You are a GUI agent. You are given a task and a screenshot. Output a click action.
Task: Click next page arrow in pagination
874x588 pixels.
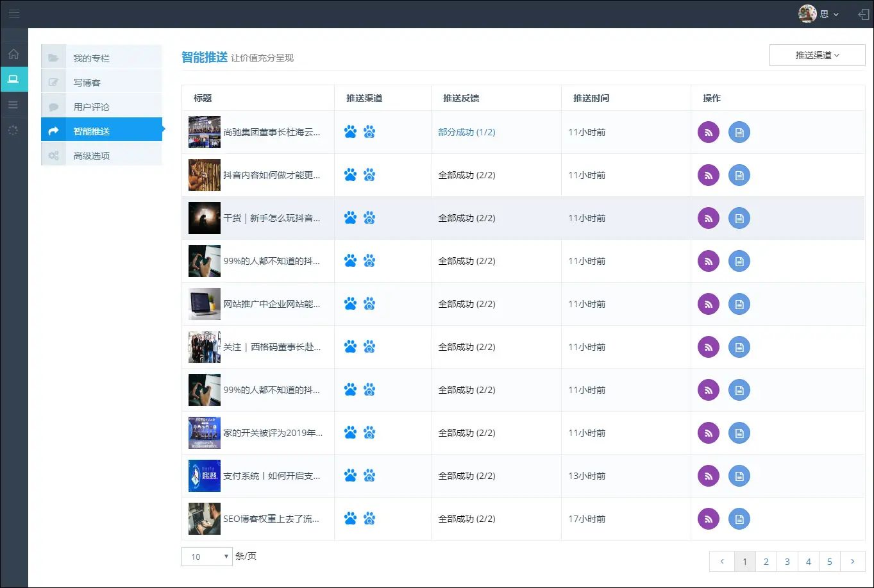852,562
